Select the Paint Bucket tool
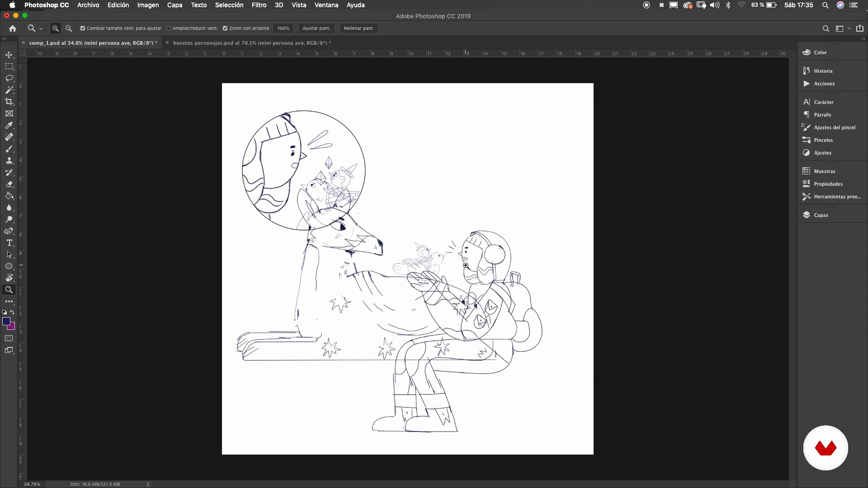This screenshot has width=868, height=488. (9, 196)
